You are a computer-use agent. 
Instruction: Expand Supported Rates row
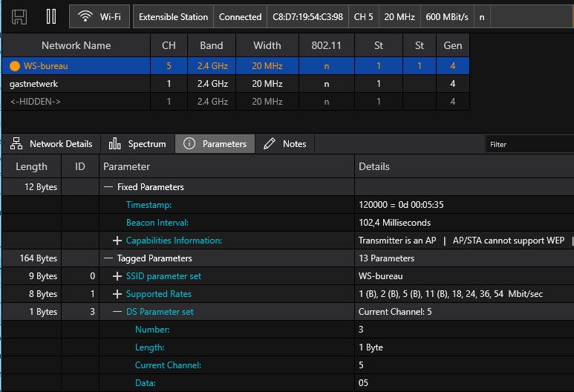117,294
